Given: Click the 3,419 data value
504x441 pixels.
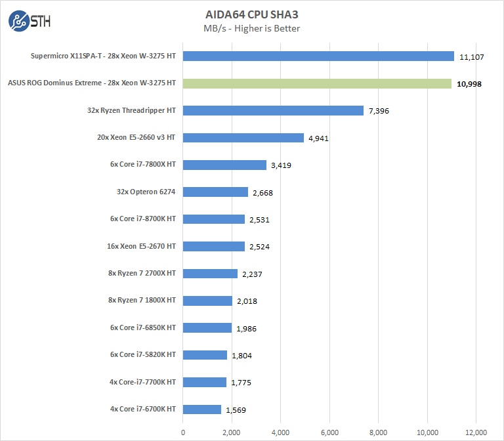Looking at the screenshot, I should (282, 165).
